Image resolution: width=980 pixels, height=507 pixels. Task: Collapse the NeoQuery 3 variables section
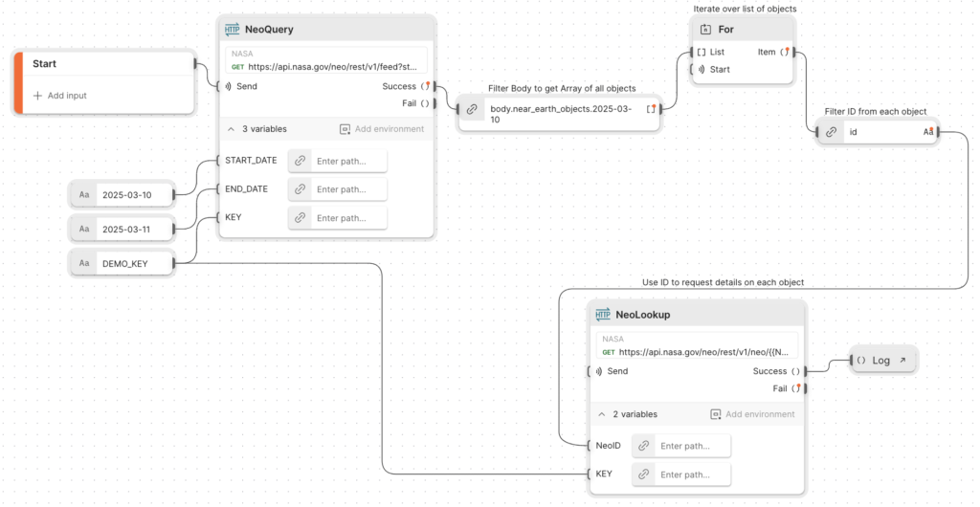(231, 128)
